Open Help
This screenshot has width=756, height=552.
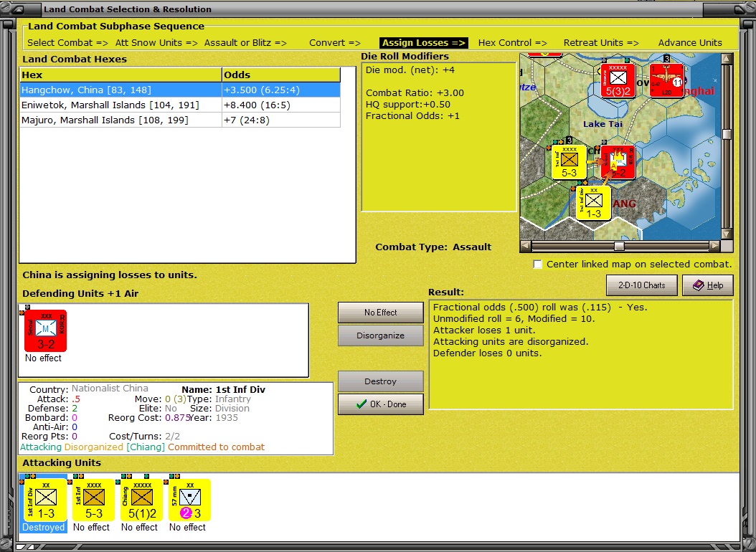(708, 285)
